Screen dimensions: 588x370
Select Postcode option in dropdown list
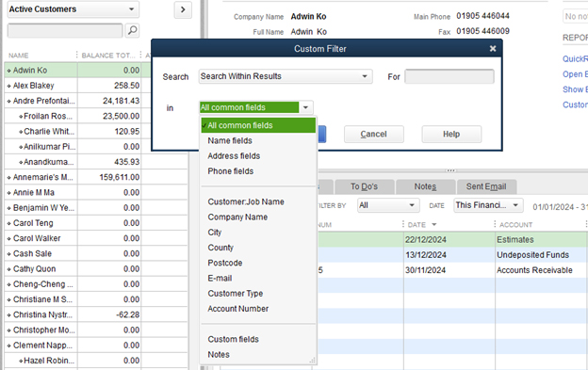[x=225, y=263]
